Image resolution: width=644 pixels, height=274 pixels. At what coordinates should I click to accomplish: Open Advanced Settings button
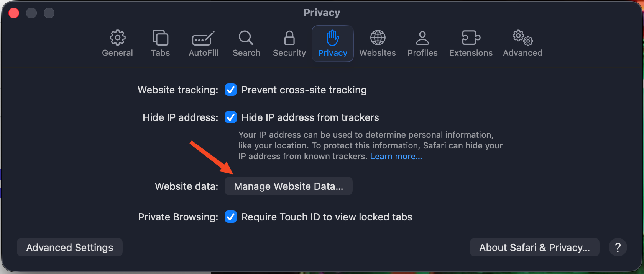click(x=70, y=248)
